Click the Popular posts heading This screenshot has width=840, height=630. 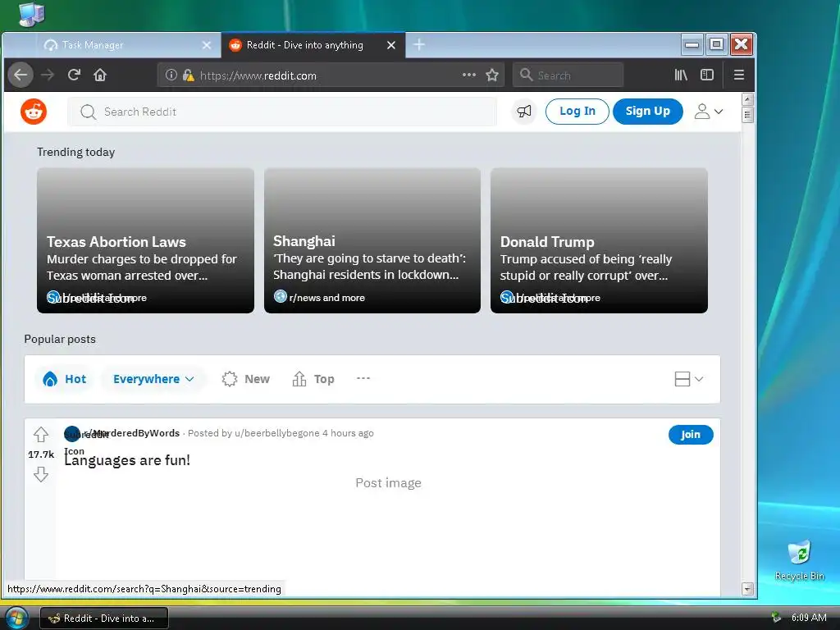click(60, 339)
